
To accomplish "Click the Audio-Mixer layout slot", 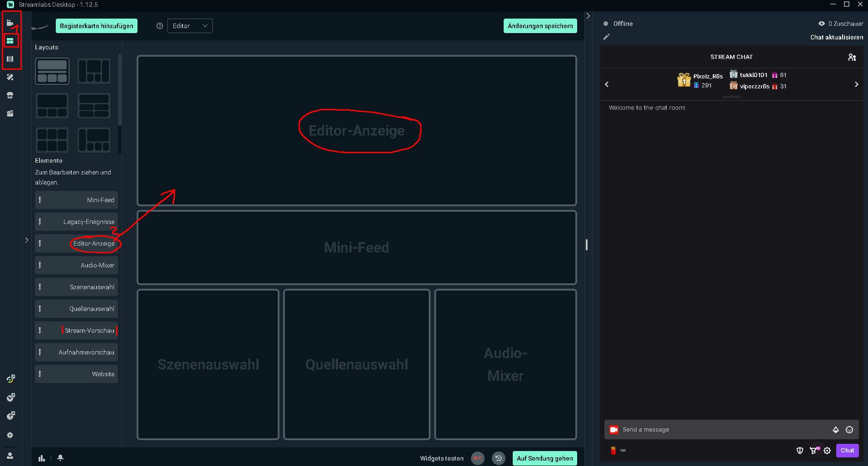I will (x=505, y=364).
